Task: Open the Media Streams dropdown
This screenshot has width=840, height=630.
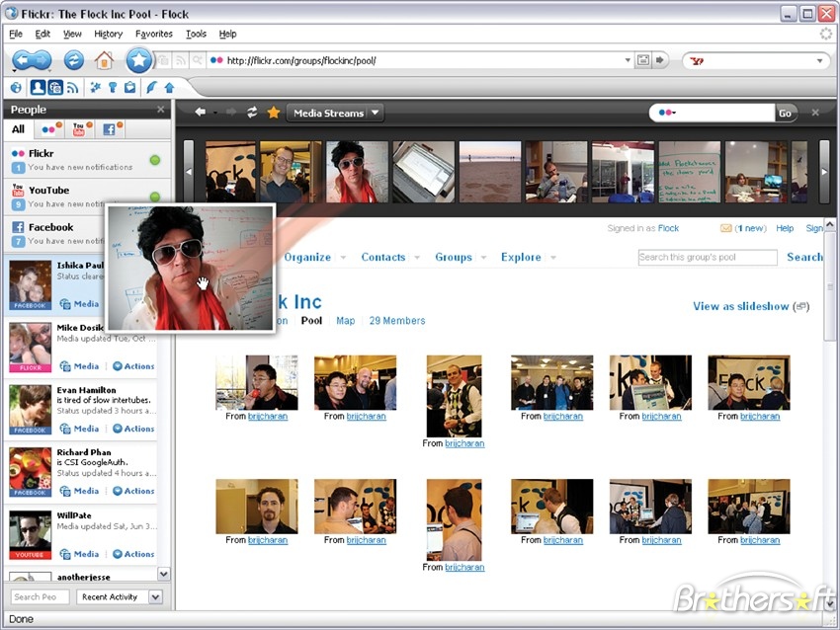Action: (x=334, y=113)
